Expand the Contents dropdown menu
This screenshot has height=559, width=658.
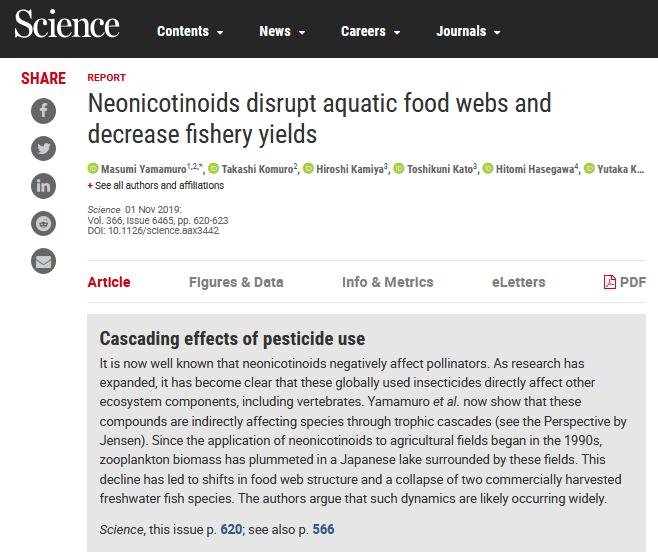[x=190, y=32]
